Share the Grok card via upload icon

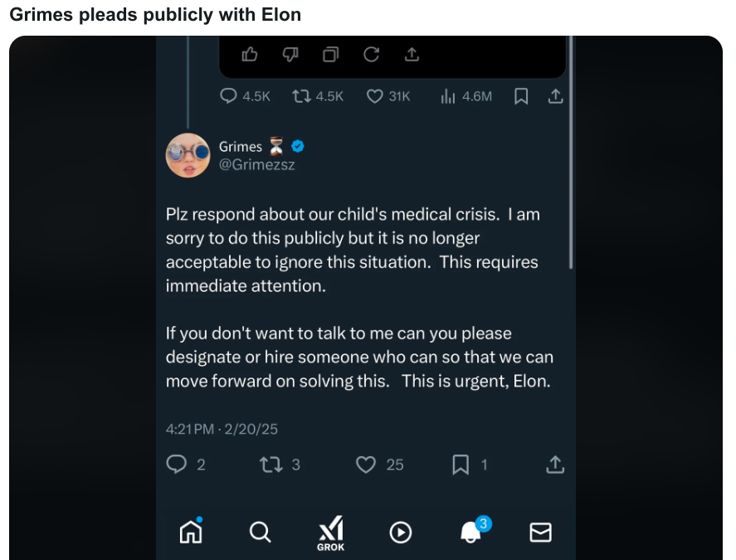412,55
